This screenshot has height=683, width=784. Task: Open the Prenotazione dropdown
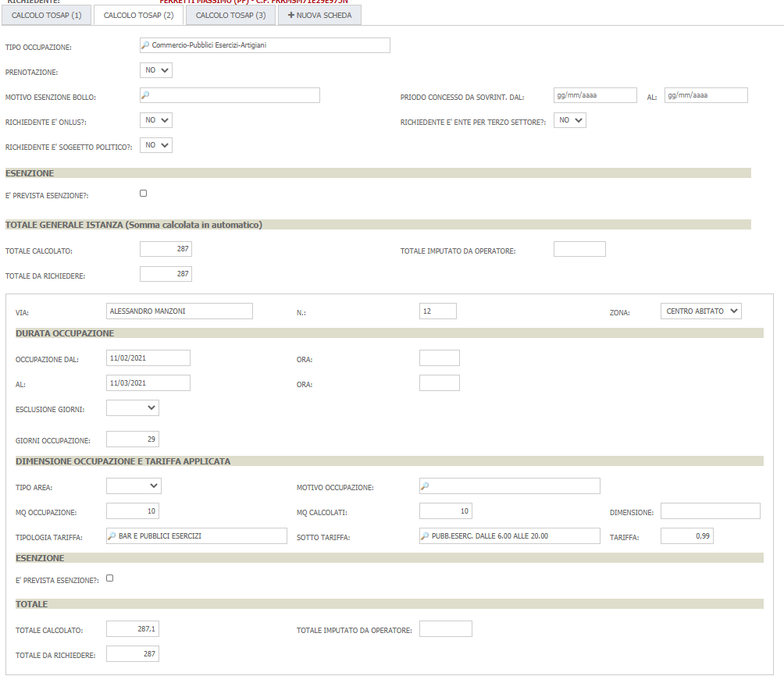155,70
